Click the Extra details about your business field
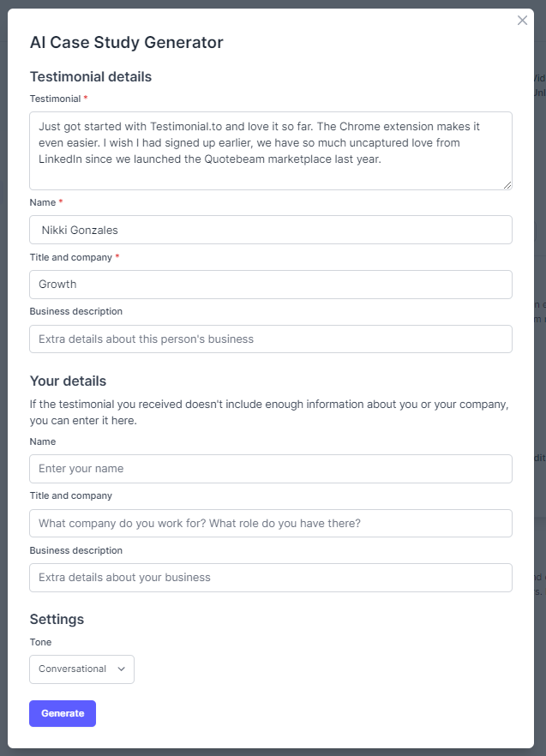 point(271,578)
